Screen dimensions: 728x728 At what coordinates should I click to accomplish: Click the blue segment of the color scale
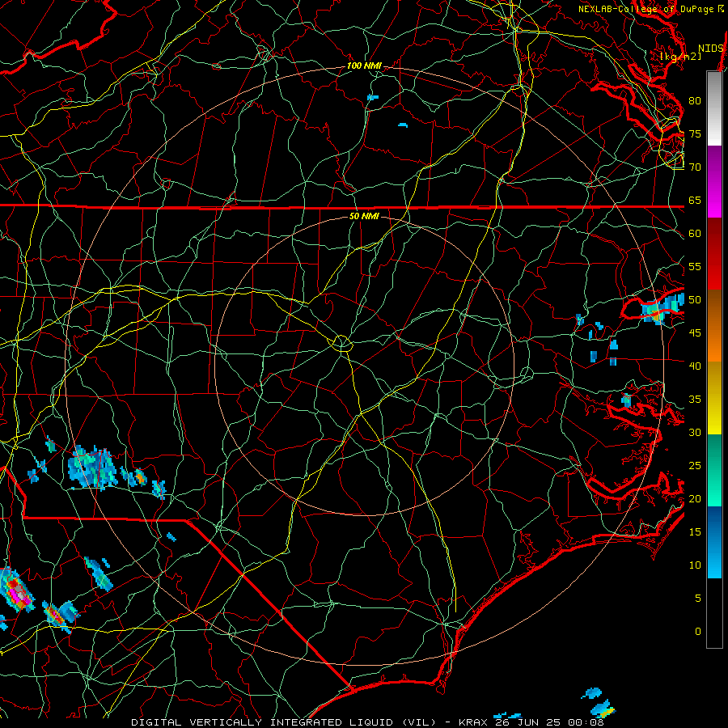714,542
